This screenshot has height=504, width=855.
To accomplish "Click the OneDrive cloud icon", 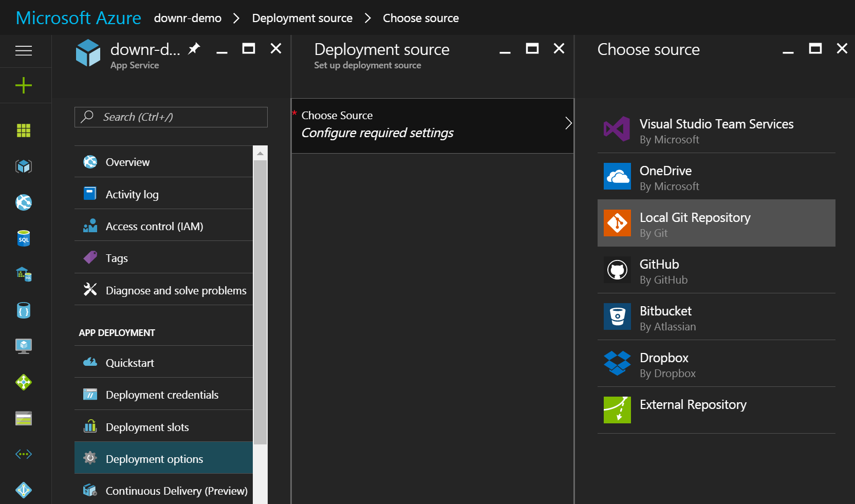I will [x=617, y=176].
